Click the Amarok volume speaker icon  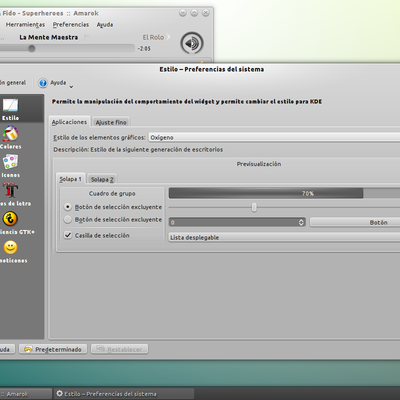192,43
